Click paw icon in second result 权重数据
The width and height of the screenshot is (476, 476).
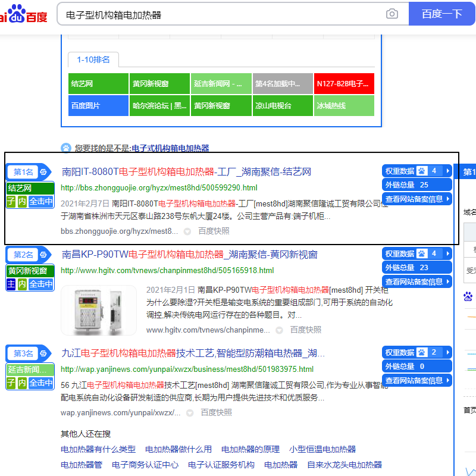422,253
